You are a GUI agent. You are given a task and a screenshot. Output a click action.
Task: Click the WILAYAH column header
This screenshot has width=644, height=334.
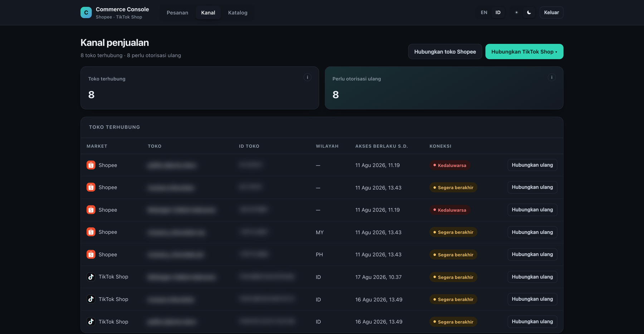(327, 146)
